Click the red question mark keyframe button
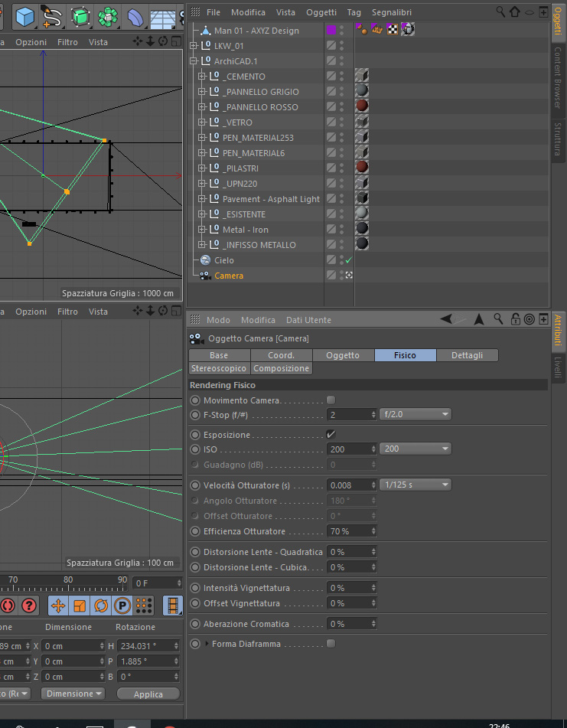 29,606
